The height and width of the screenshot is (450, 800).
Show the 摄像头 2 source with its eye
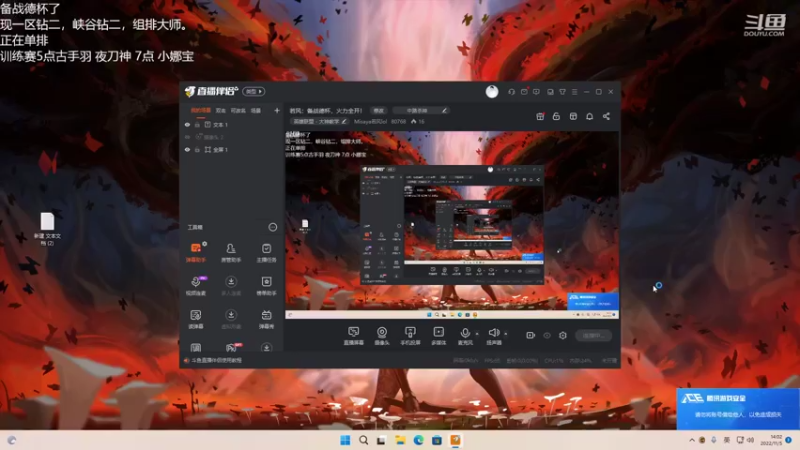187,137
